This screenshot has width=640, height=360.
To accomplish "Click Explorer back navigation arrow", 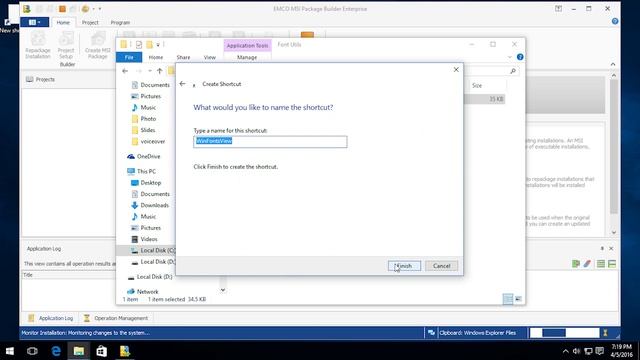I will coord(125,71).
